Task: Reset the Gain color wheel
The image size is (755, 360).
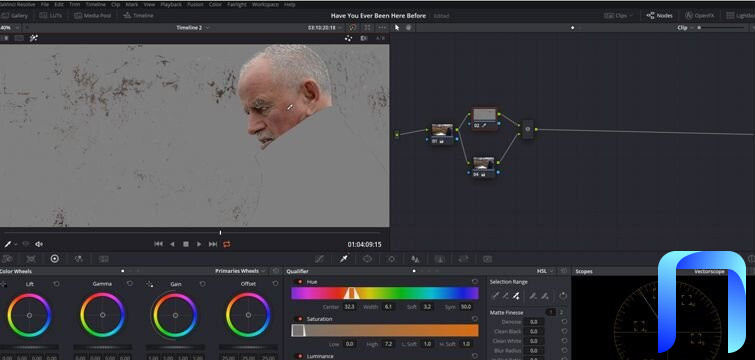Action: (x=202, y=284)
